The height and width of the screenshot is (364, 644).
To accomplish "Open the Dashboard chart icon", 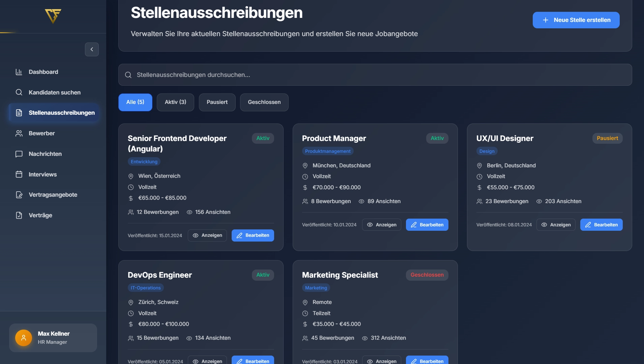I will point(19,72).
